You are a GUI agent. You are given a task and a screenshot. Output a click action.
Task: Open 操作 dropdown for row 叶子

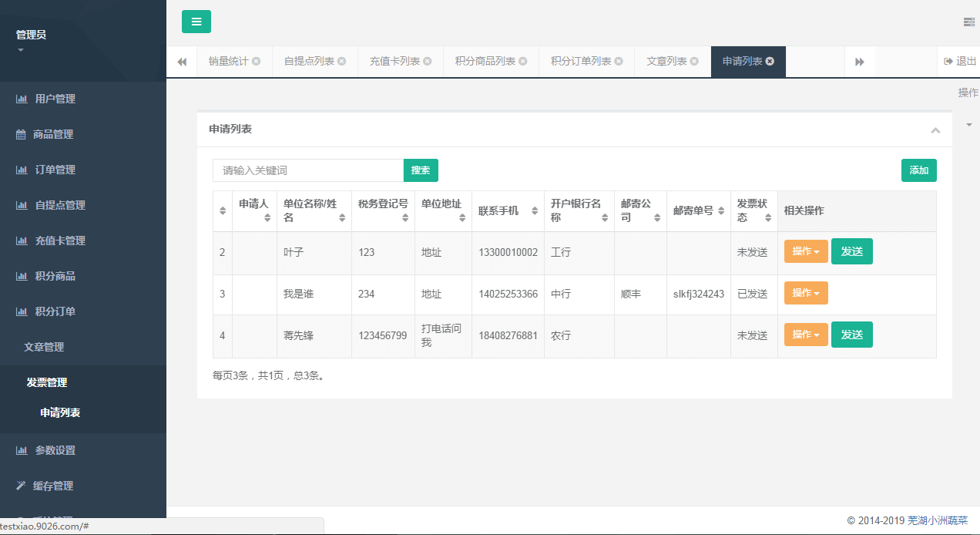click(805, 251)
